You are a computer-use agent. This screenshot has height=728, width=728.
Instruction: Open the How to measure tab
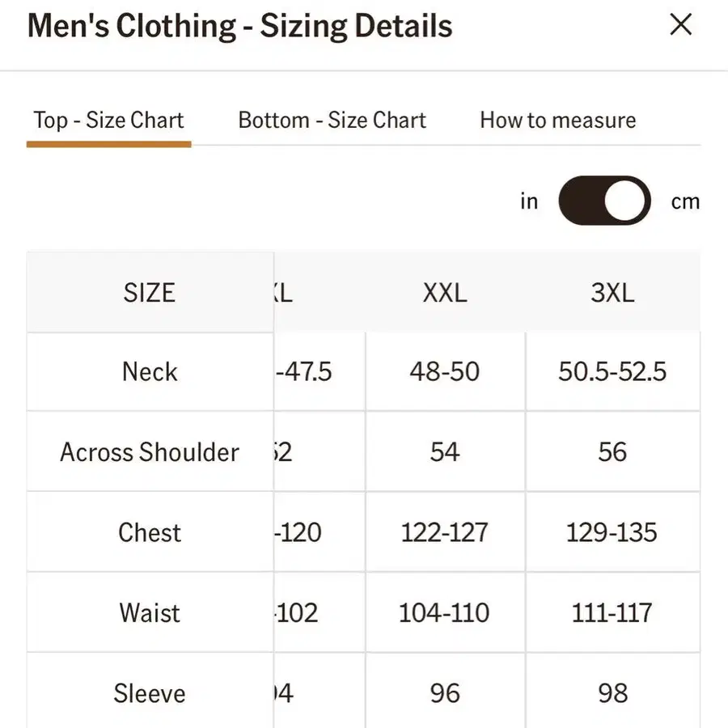557,121
